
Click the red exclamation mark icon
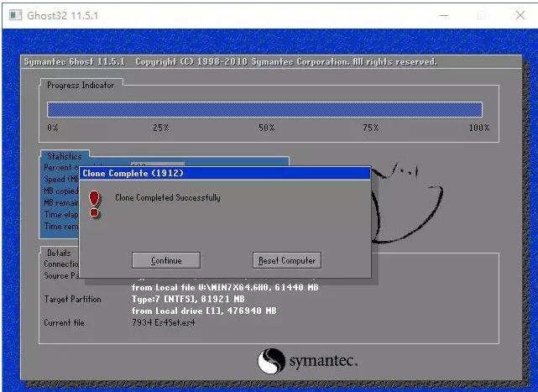pyautogui.click(x=94, y=204)
